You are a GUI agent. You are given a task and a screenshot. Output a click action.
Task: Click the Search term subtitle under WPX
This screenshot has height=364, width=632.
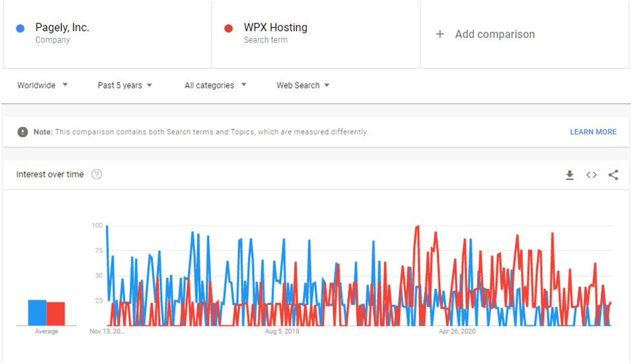click(x=265, y=40)
